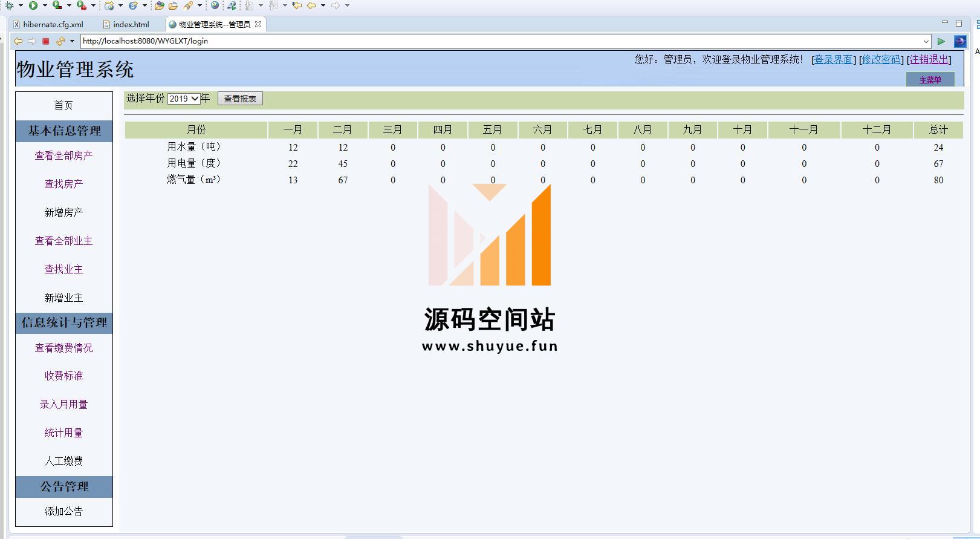Click the toolbar Forward navigation arrow
This screenshot has width=980, height=539.
pyautogui.click(x=336, y=5)
